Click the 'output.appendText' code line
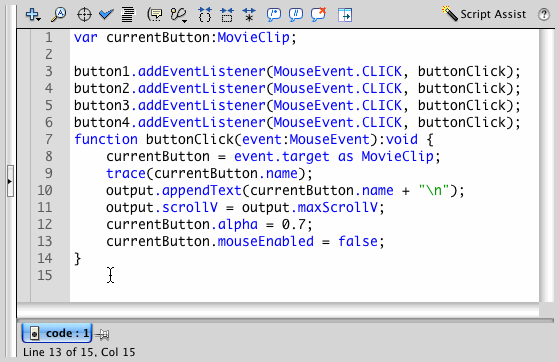Image resolution: width=559 pixels, height=362 pixels. coord(285,190)
